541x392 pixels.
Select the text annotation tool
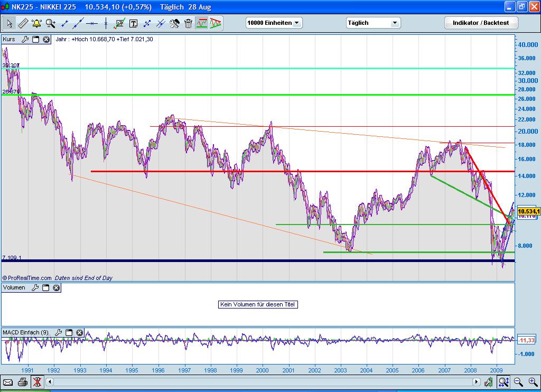point(133,23)
